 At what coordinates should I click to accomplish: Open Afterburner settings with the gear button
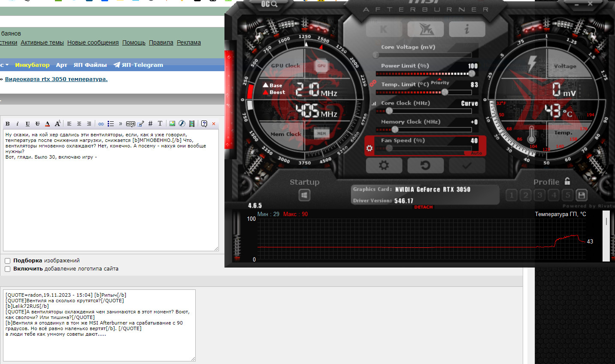tap(384, 165)
